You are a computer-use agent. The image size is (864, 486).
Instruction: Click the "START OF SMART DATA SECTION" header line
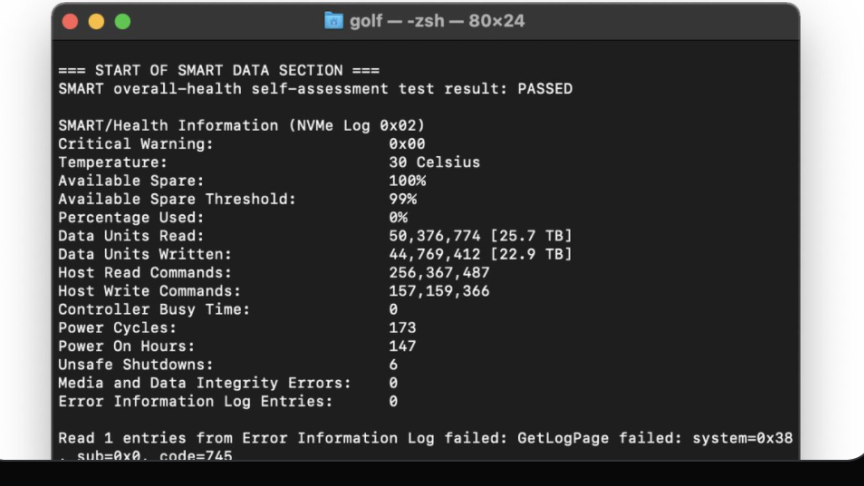(x=219, y=71)
